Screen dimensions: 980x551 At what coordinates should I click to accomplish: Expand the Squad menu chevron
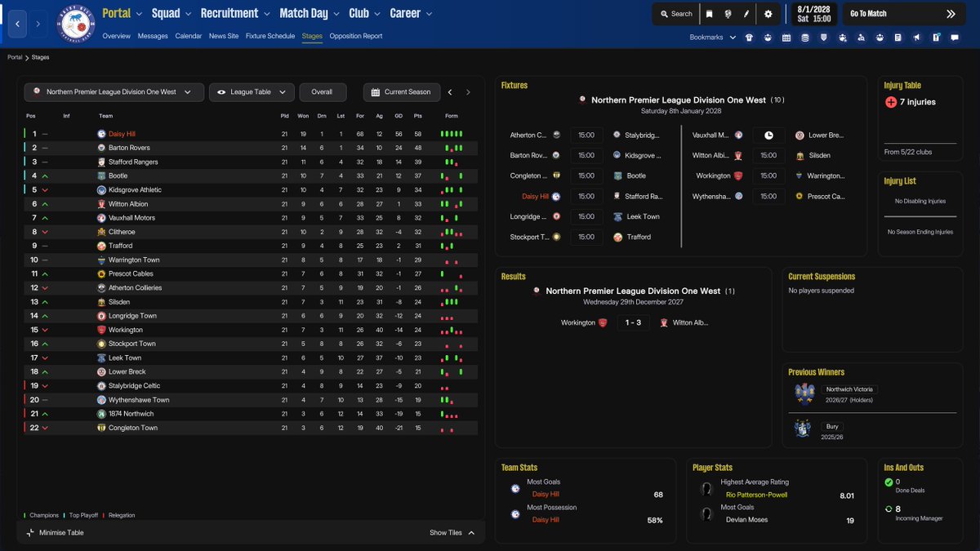coord(189,14)
